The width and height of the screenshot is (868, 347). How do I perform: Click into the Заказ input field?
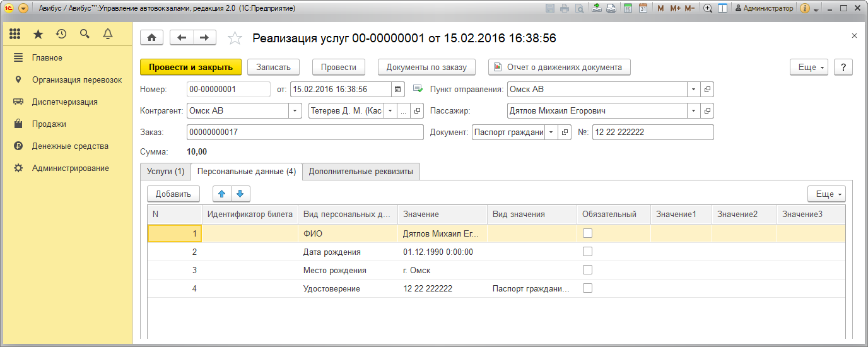click(305, 132)
